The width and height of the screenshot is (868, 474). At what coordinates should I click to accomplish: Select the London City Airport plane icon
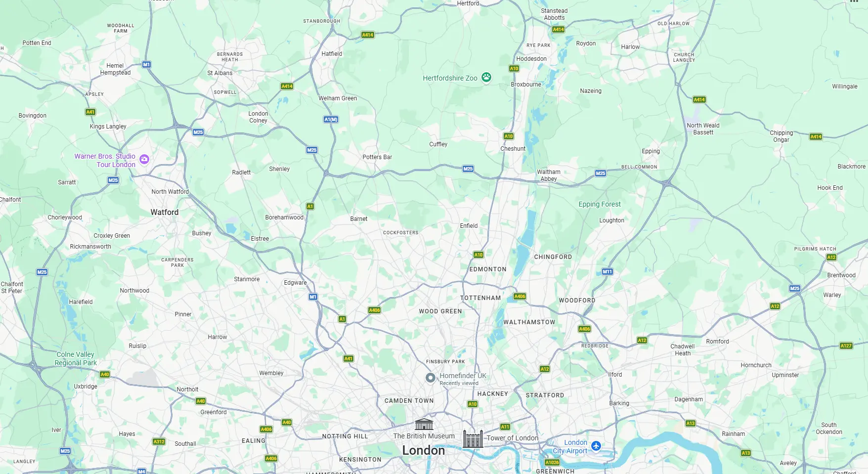tap(596, 446)
